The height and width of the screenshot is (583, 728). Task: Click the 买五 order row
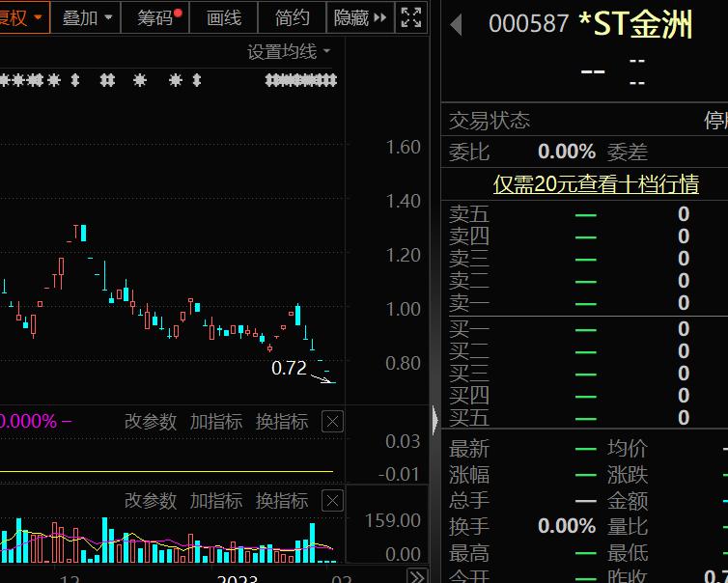[584, 418]
